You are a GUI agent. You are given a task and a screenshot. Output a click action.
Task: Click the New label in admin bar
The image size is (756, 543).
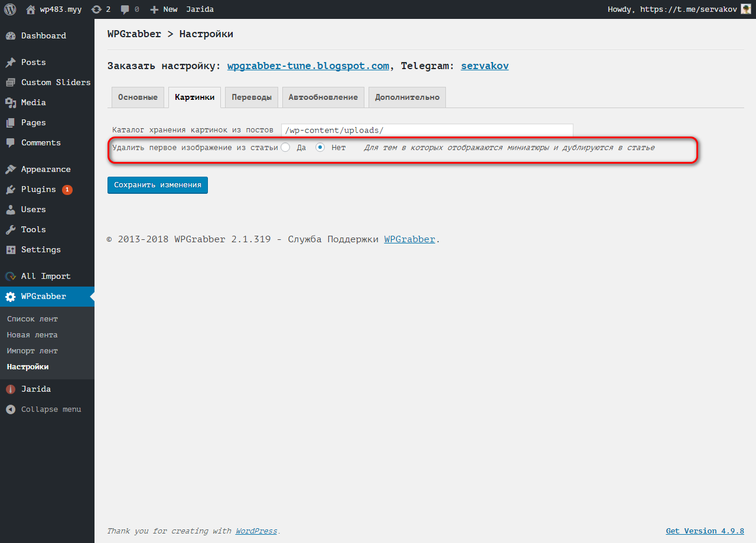coord(170,9)
